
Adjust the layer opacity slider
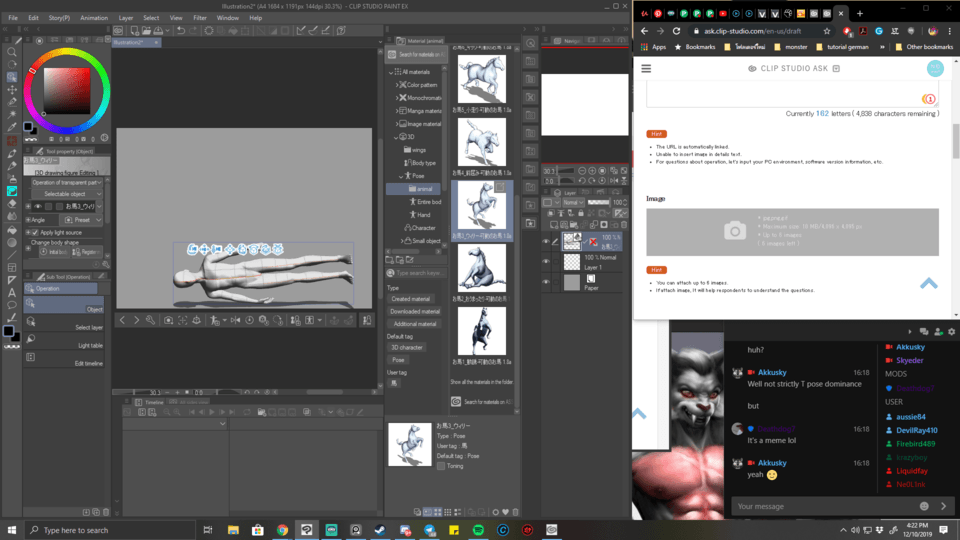599,203
